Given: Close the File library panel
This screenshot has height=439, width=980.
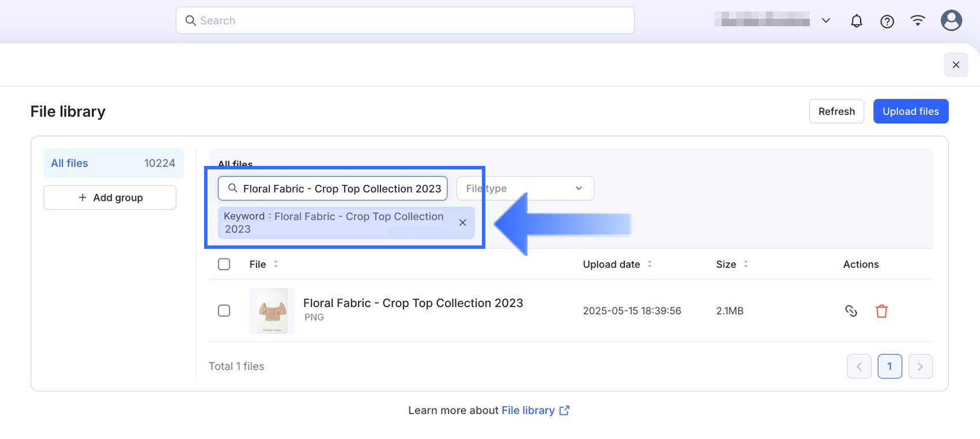Looking at the screenshot, I should 956,65.
